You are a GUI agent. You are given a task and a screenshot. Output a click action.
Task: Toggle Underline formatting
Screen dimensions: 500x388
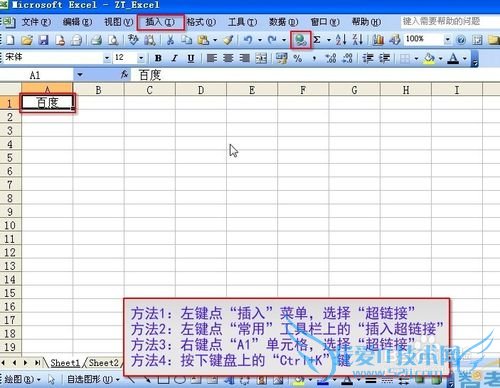(191, 58)
